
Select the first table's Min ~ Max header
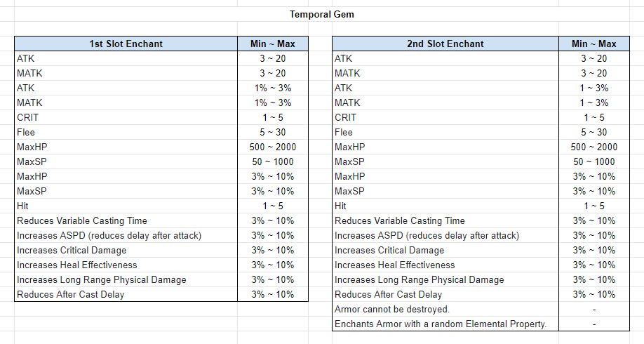click(273, 44)
